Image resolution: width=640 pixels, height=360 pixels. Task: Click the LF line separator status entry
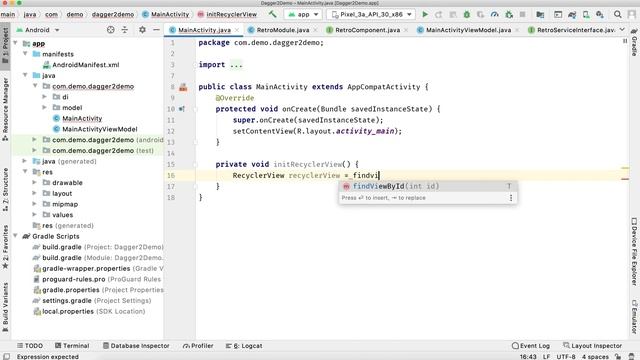point(547,356)
